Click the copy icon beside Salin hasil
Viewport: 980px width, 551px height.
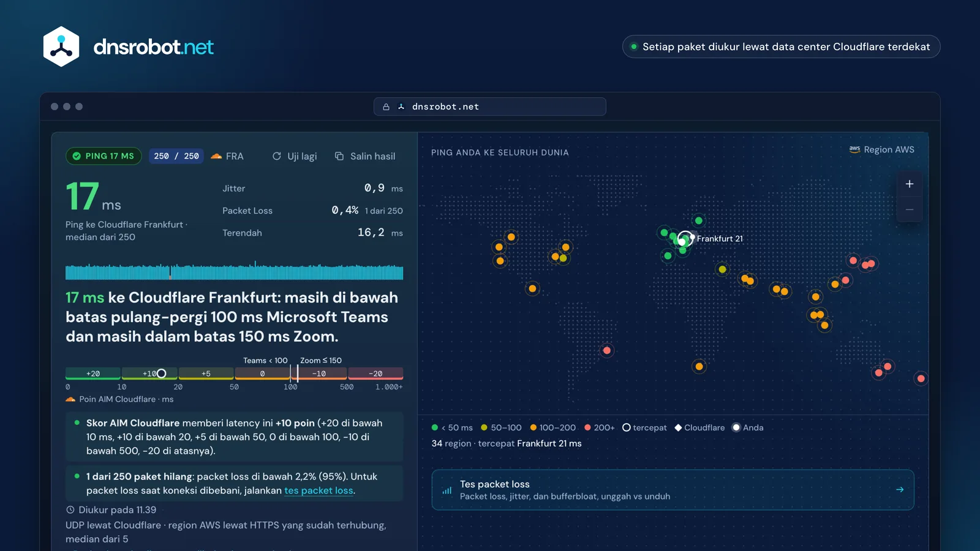(339, 156)
